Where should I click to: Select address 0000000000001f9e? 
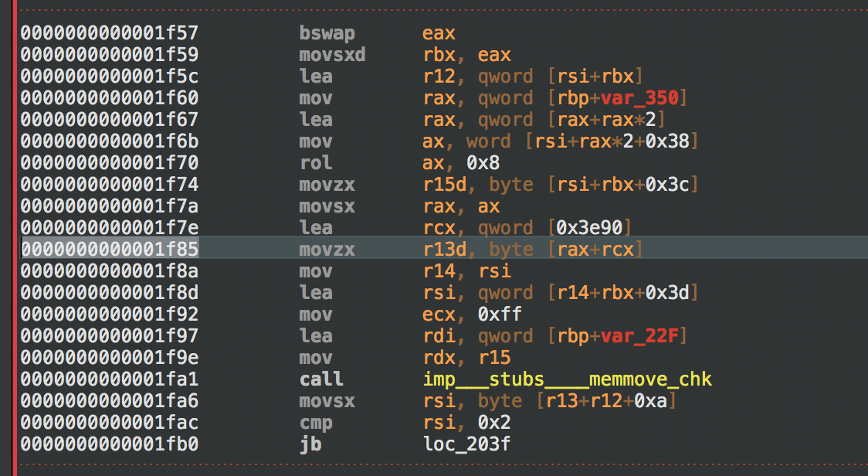click(110, 358)
